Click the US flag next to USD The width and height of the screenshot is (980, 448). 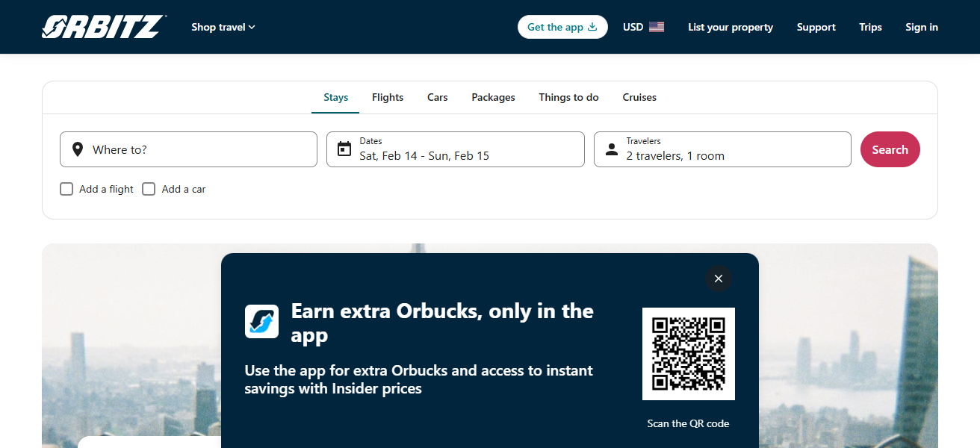(x=657, y=26)
